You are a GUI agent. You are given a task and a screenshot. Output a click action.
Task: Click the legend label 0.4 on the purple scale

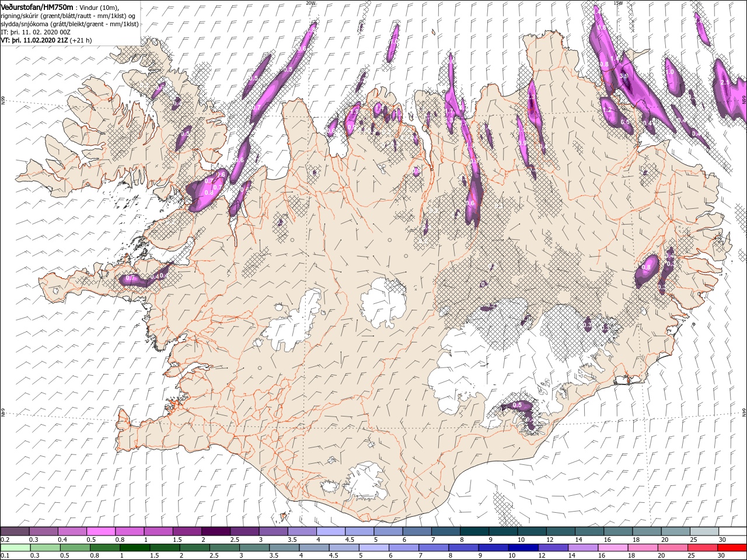pyautogui.click(x=62, y=540)
